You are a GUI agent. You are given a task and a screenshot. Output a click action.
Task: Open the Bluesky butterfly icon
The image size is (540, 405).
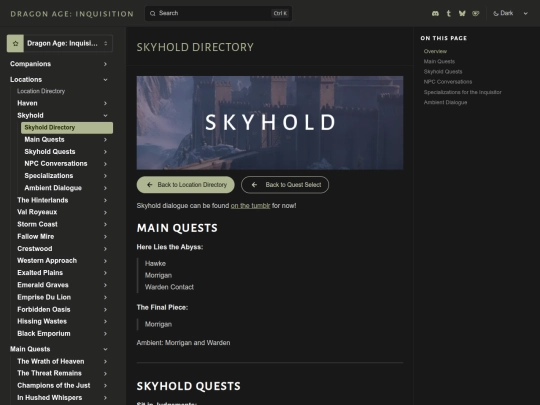[462, 13]
